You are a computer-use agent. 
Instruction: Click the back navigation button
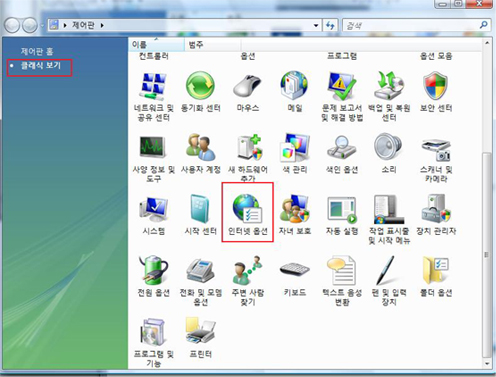[x=12, y=25]
